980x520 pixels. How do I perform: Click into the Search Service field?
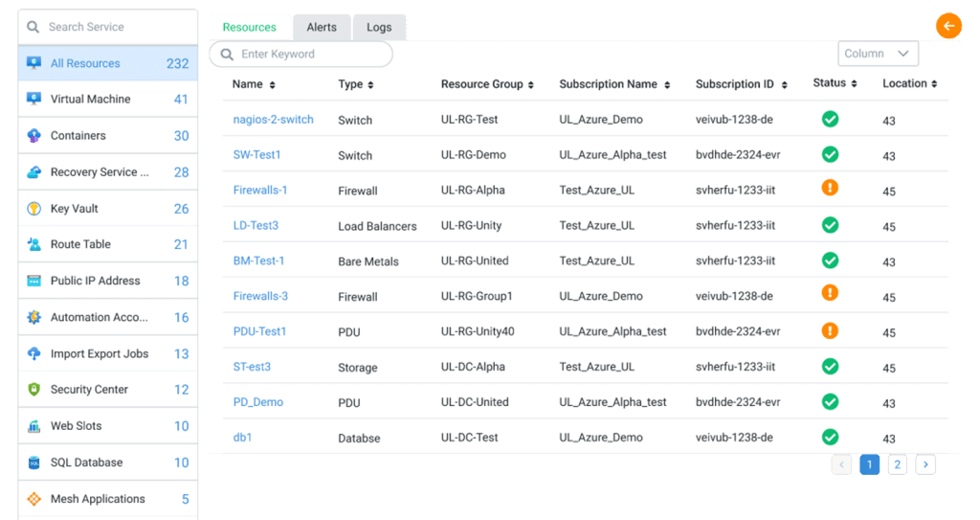(108, 27)
